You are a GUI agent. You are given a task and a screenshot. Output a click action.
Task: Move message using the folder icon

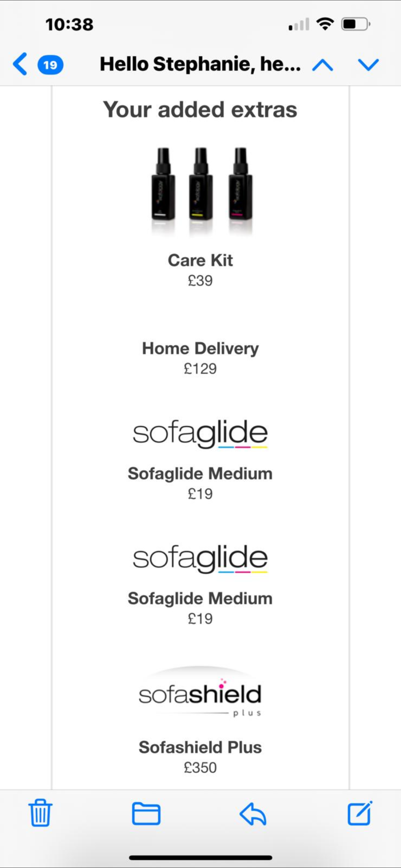146,813
